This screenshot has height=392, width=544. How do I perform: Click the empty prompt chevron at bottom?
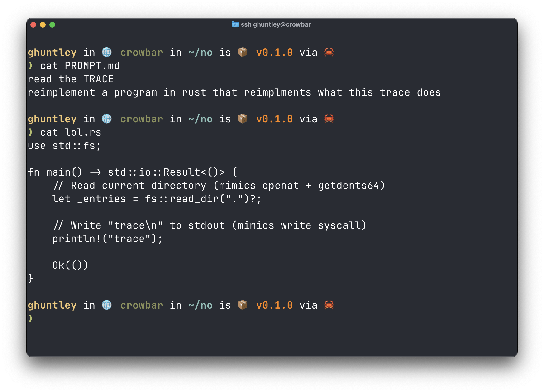click(30, 318)
